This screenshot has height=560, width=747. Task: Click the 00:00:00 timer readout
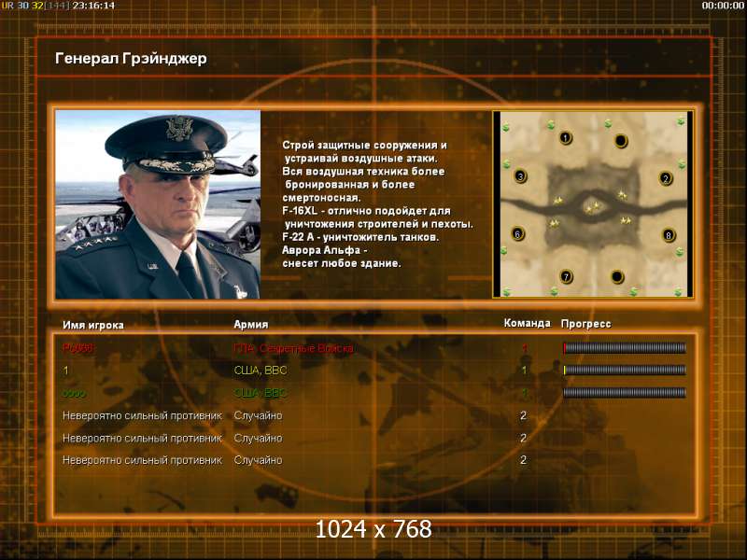[x=723, y=6]
